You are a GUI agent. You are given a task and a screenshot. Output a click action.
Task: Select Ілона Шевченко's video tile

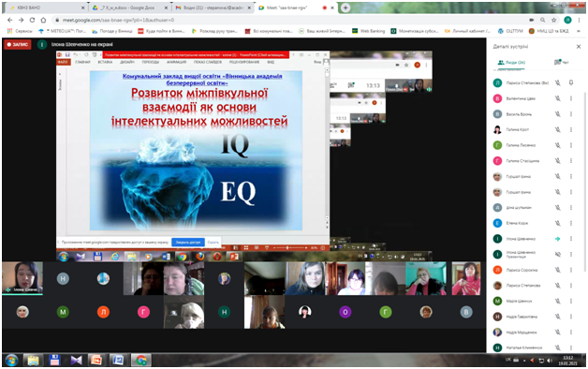click(22, 278)
